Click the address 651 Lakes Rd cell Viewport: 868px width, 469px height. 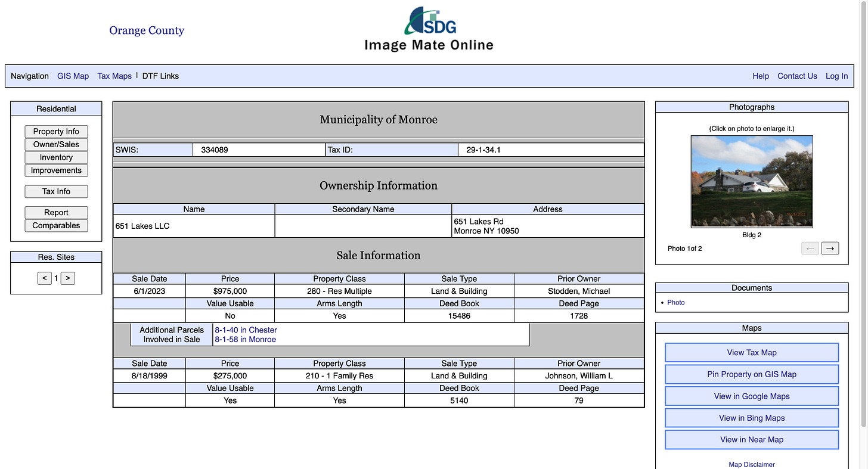(548, 226)
